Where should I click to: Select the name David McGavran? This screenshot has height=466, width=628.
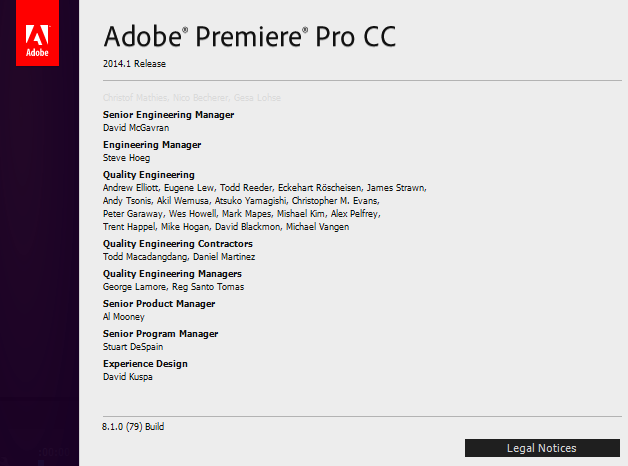(137, 127)
